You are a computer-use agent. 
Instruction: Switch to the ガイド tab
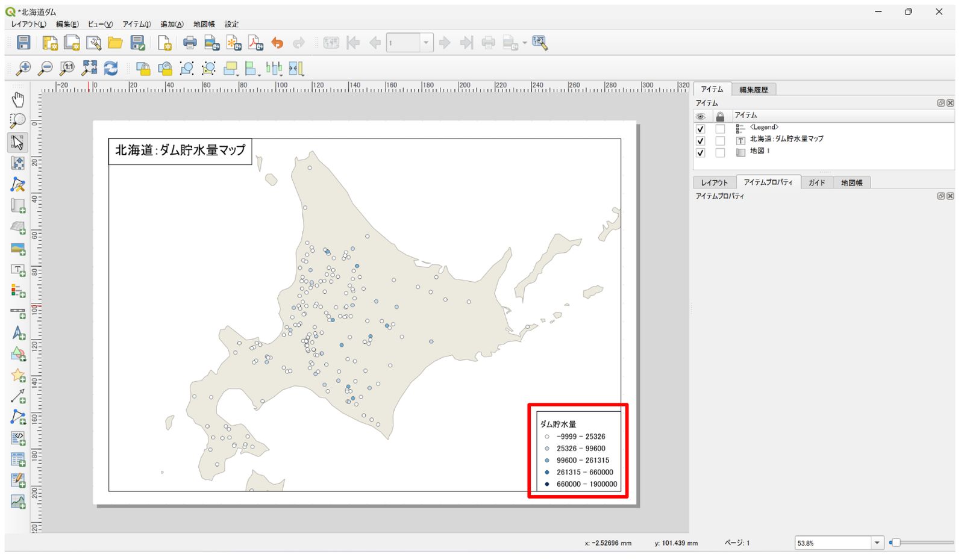click(817, 182)
